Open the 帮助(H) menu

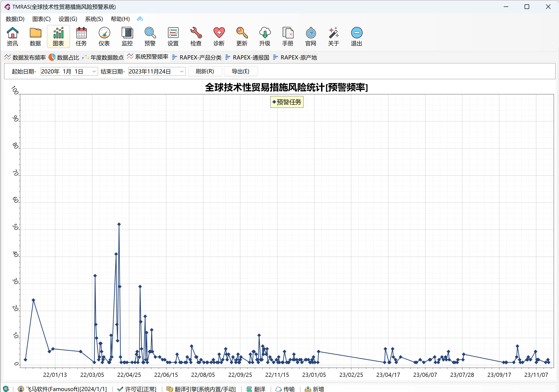pyautogui.click(x=120, y=19)
